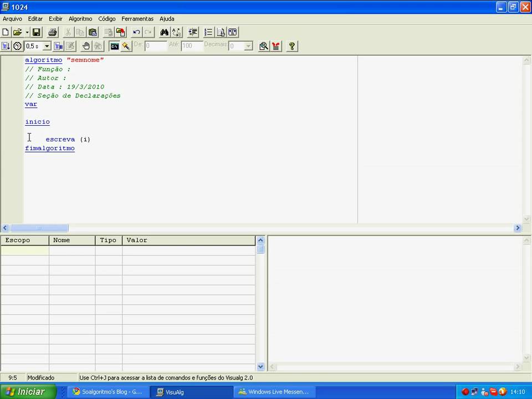This screenshot has height=399, width=532.
Task: Toggle DOS mode console icon
Action: [114, 46]
